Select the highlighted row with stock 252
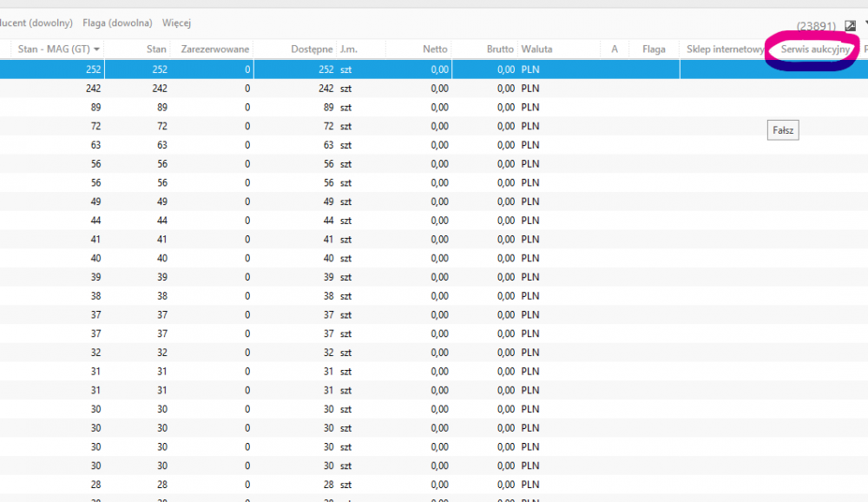 point(347,69)
